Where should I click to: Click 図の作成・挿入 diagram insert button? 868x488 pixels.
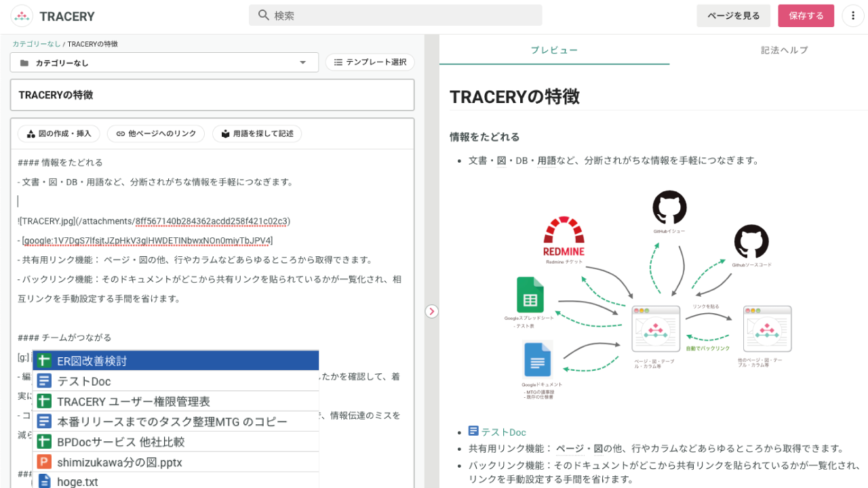pos(59,134)
